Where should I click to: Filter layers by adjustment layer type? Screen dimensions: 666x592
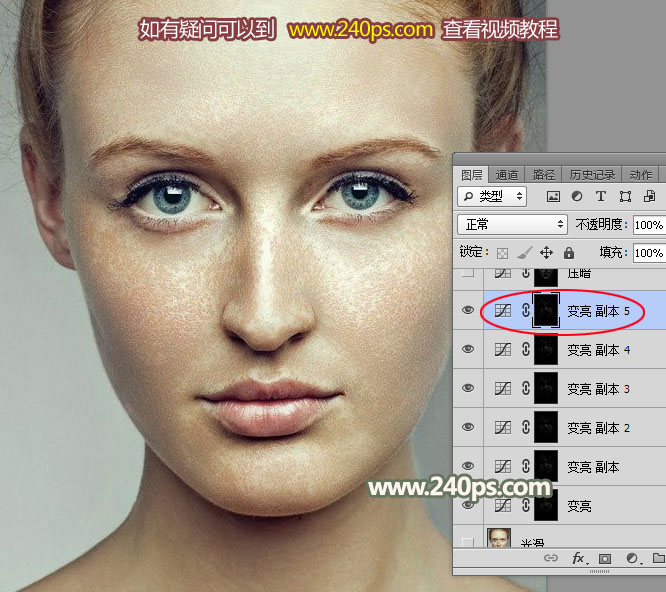coord(577,196)
